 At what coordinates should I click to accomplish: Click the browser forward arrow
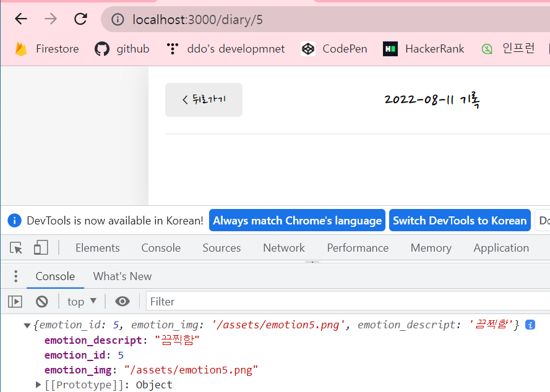point(51,19)
